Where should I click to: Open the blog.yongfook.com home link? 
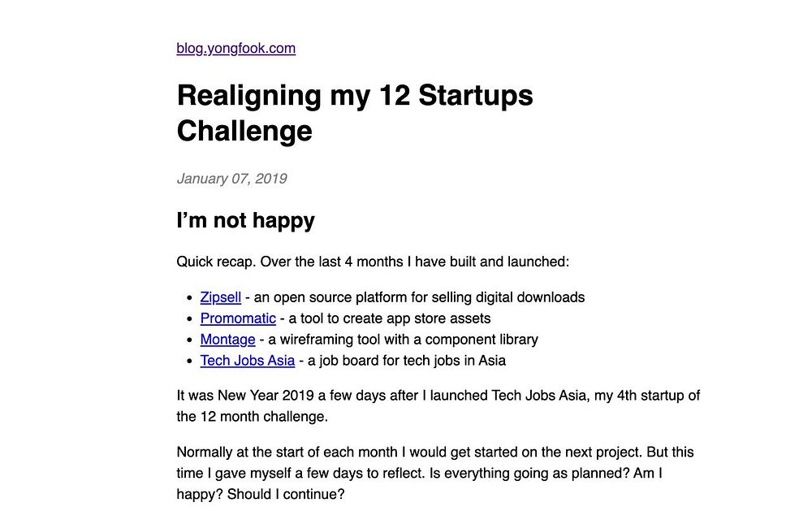(235, 48)
